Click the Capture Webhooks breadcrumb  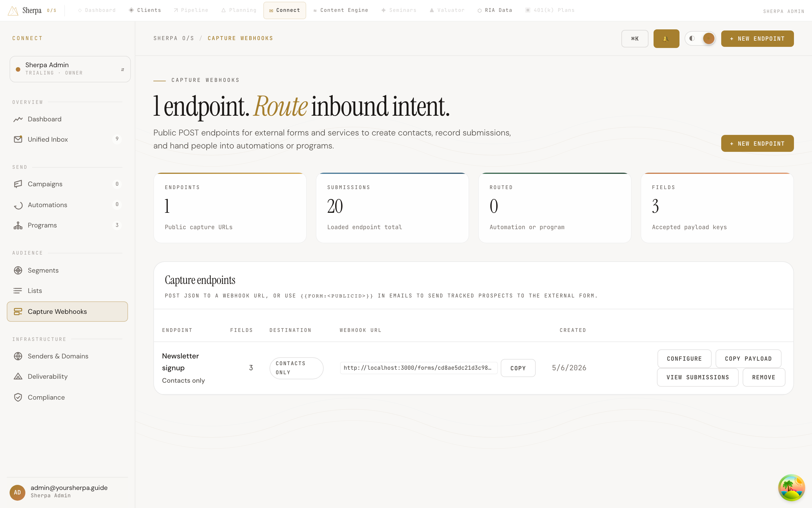pos(240,38)
